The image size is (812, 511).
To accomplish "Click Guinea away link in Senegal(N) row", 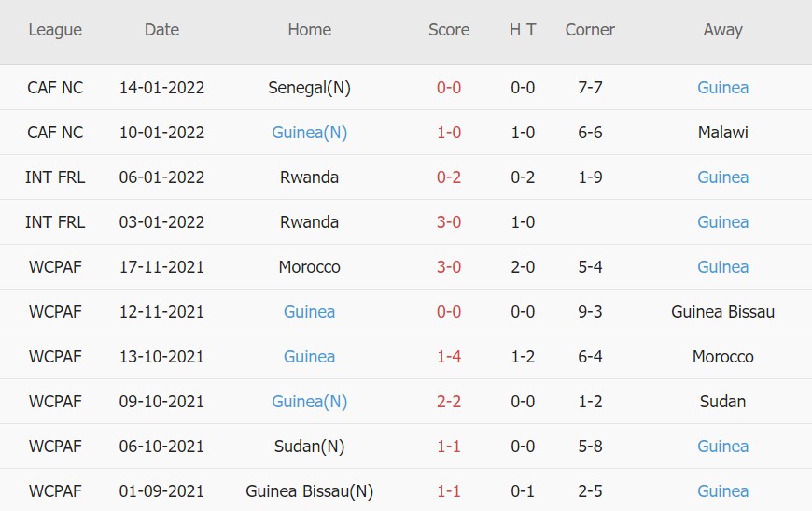I will tap(722, 88).
